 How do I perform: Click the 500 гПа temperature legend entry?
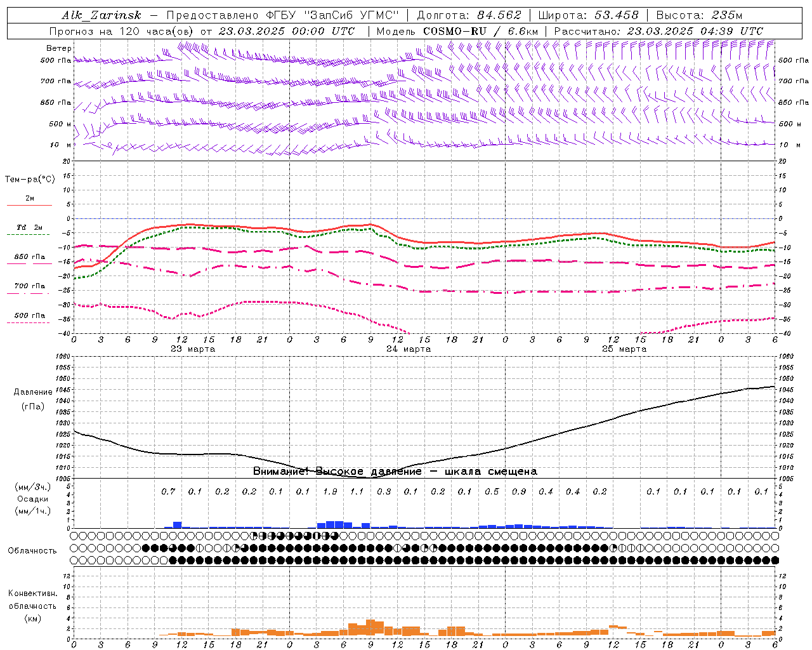pos(29,315)
